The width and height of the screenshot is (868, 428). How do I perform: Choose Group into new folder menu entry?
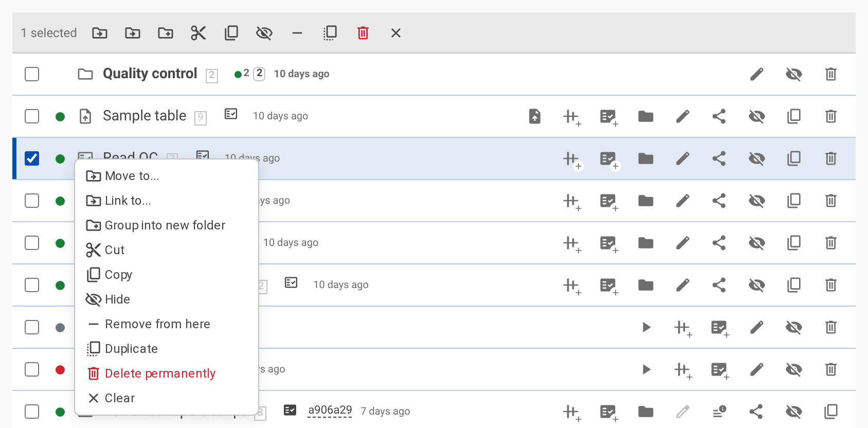pos(167,225)
